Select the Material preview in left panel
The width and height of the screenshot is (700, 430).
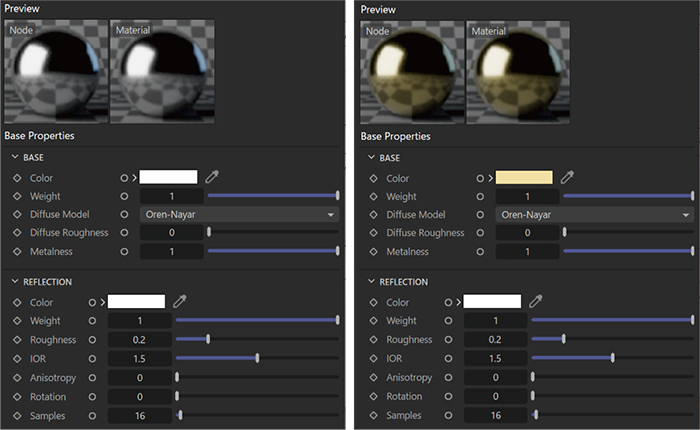tap(162, 72)
